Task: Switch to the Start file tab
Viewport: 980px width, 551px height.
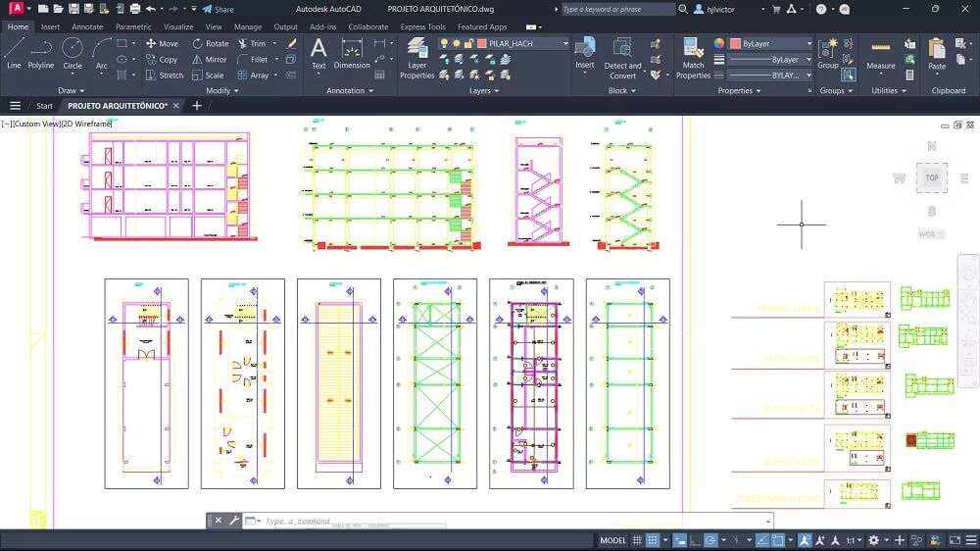Action: (x=44, y=106)
